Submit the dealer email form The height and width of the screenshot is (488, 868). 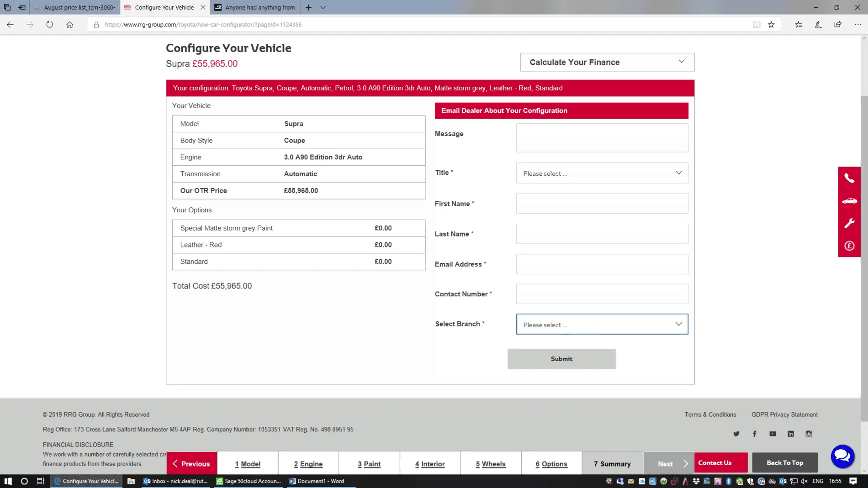(x=561, y=359)
